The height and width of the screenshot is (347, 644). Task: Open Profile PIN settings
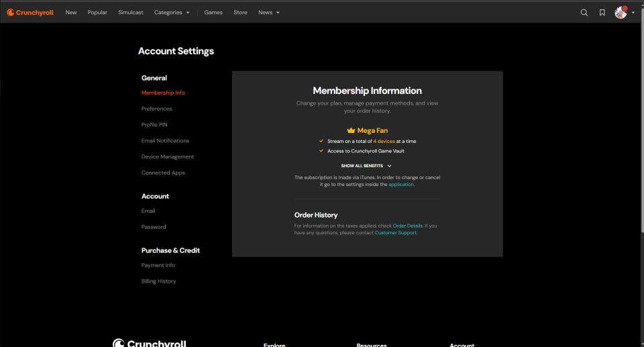coord(154,125)
